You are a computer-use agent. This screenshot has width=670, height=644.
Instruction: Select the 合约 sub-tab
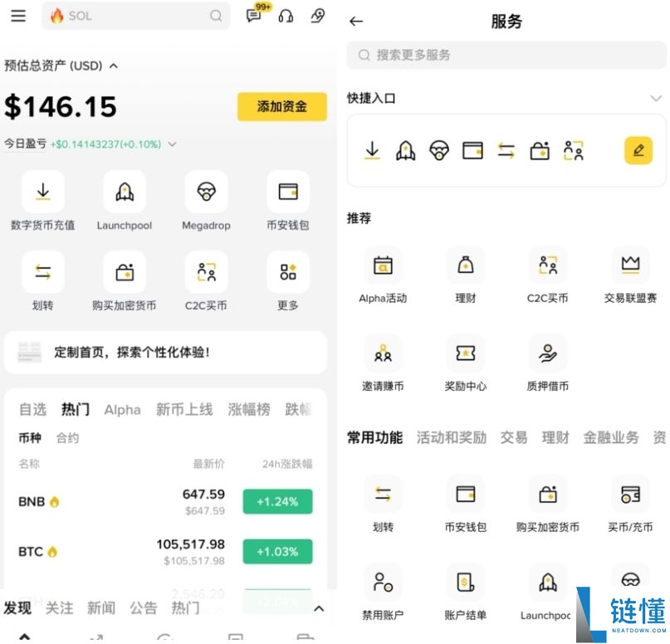[67, 437]
